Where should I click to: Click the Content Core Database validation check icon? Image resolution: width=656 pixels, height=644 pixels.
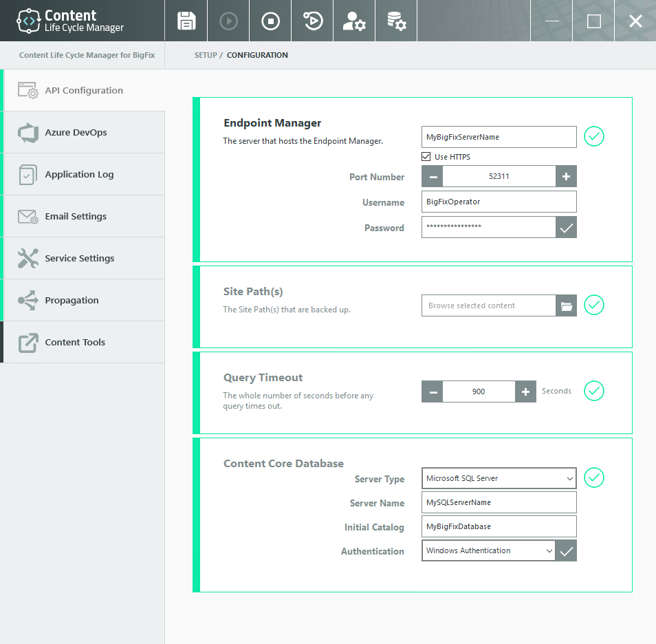593,477
